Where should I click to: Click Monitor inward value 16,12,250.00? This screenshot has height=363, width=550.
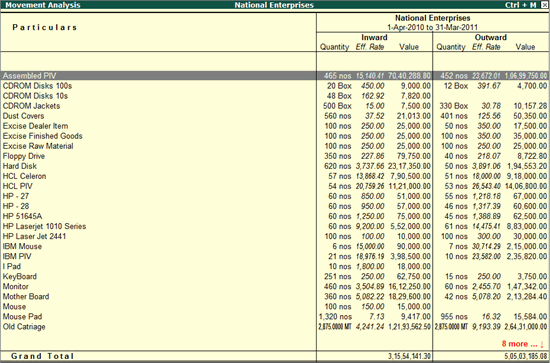tap(409, 287)
